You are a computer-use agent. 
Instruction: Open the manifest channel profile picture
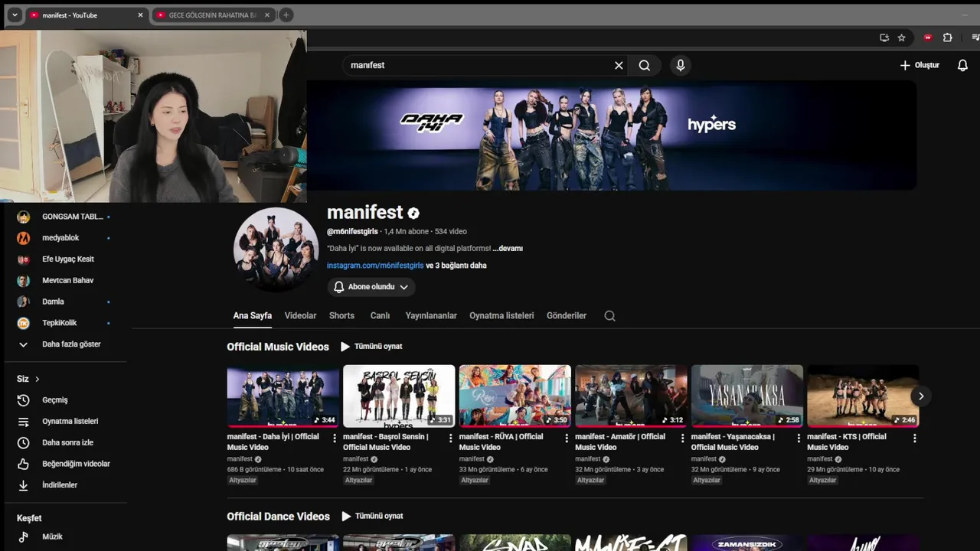276,249
